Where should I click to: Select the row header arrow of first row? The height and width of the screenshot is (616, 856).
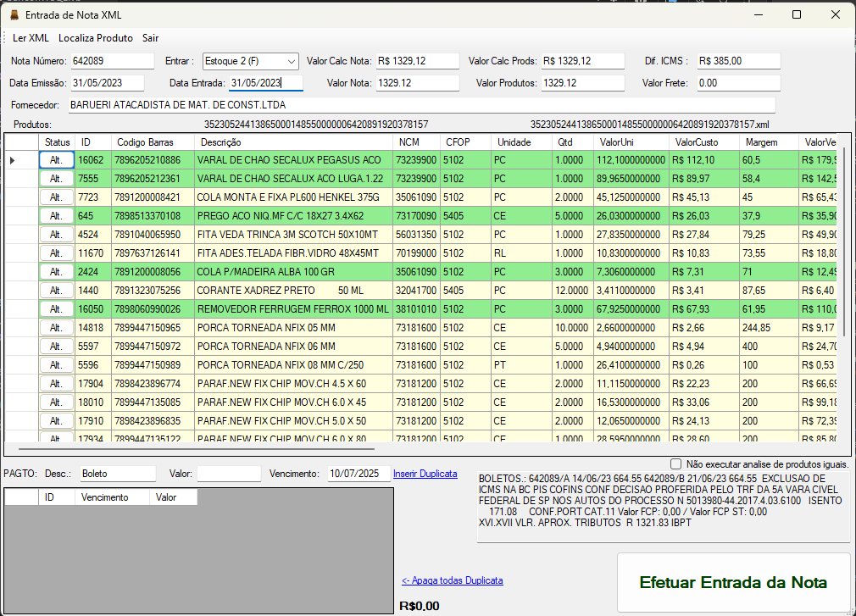coord(13,160)
